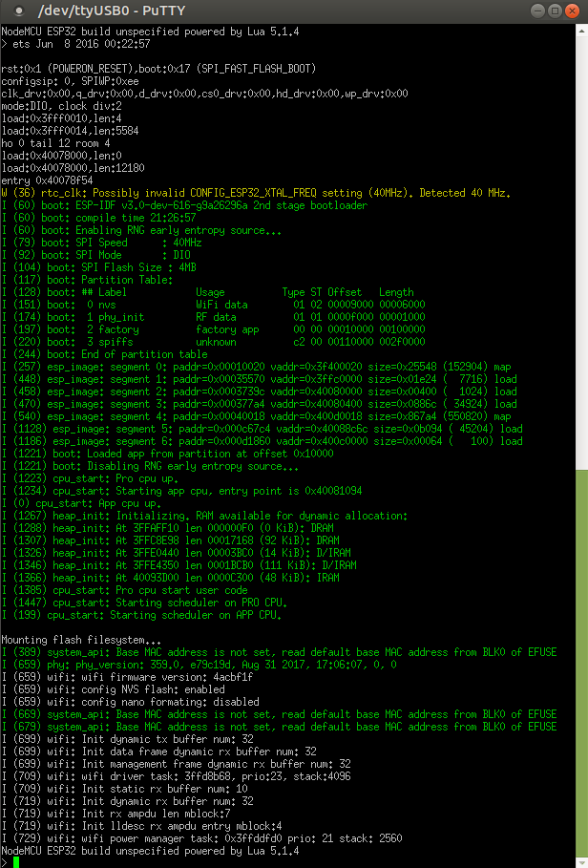The image size is (588, 868).
Task: Click the 'segment 4: paddr=0x00040018' line
Action: pyautogui.click(x=256, y=416)
